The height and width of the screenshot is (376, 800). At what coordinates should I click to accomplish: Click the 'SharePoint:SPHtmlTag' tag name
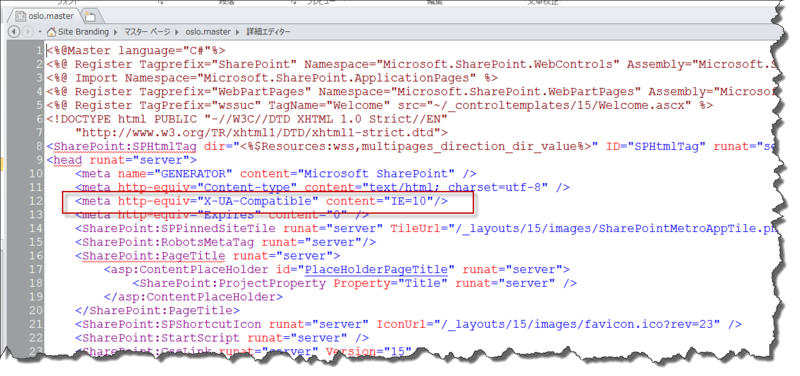pyautogui.click(x=125, y=147)
